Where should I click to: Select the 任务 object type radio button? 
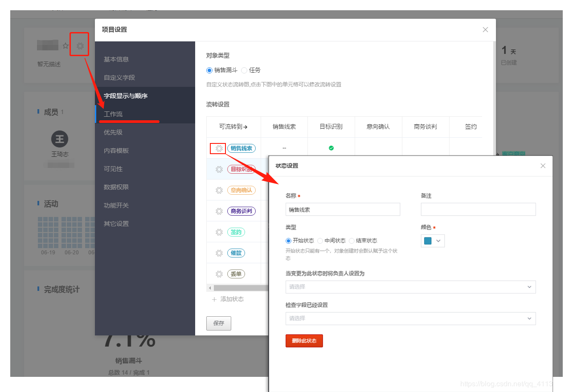click(x=245, y=70)
